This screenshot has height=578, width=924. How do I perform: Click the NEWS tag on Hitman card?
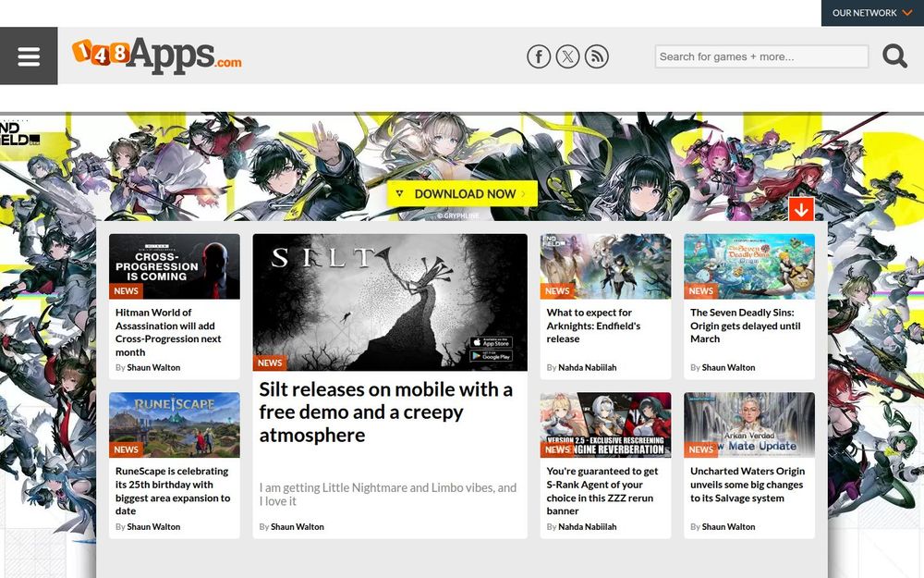[x=126, y=290]
